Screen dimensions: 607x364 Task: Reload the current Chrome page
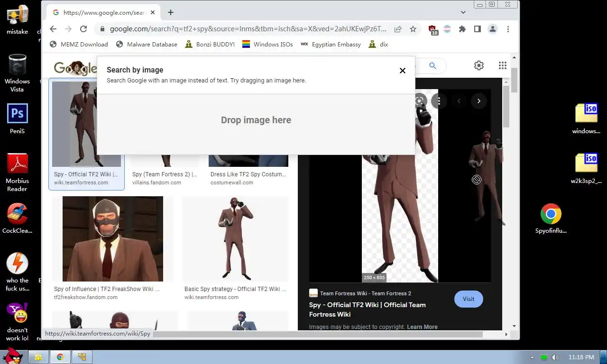coord(83,29)
